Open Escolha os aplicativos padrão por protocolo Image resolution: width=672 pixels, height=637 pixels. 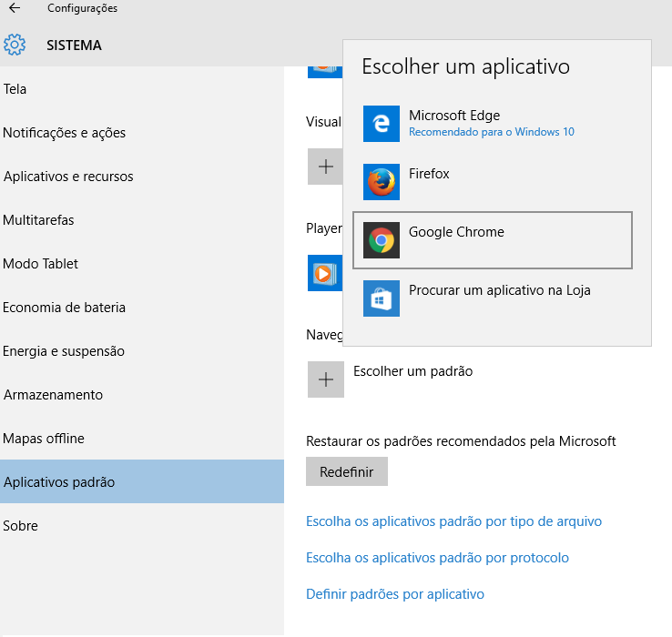tap(438, 558)
